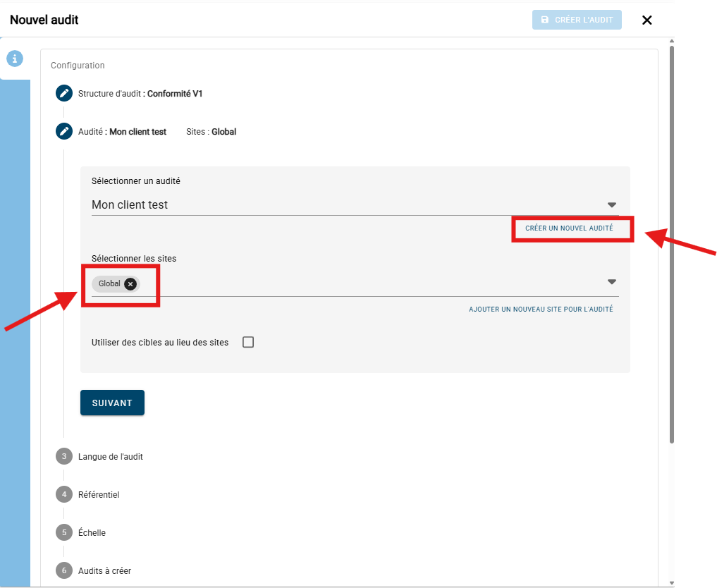The image size is (717, 588).
Task: Open the Langue de l'audit step
Action: pyautogui.click(x=111, y=457)
